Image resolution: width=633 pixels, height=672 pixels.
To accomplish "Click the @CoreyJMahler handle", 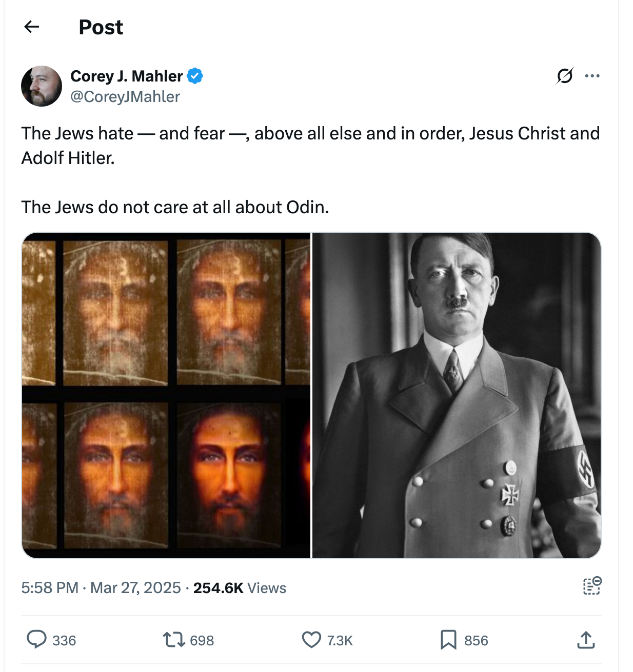I will coord(125,97).
